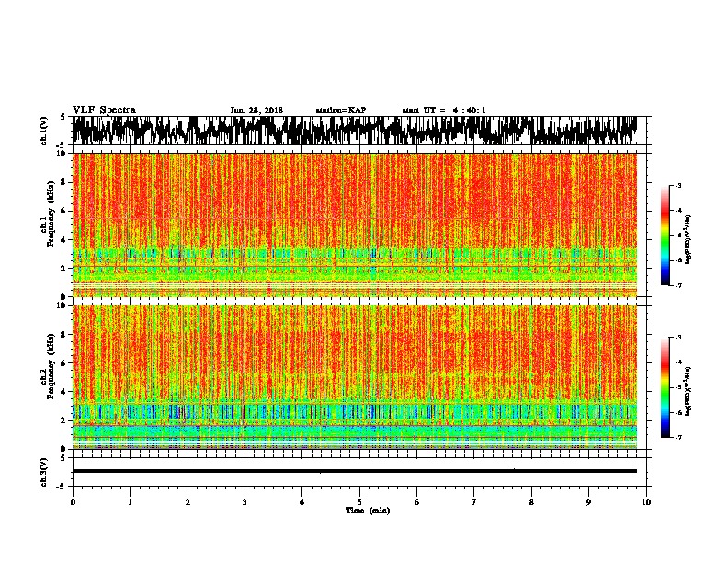Click the time axis tick label "7"
This screenshot has height=563, width=728.
point(474,502)
